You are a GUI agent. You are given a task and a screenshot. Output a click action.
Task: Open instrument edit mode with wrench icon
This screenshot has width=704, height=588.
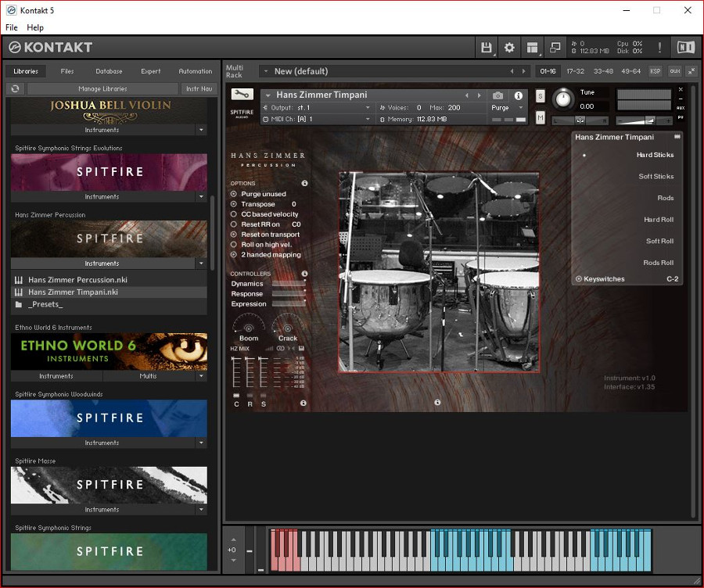(242, 94)
